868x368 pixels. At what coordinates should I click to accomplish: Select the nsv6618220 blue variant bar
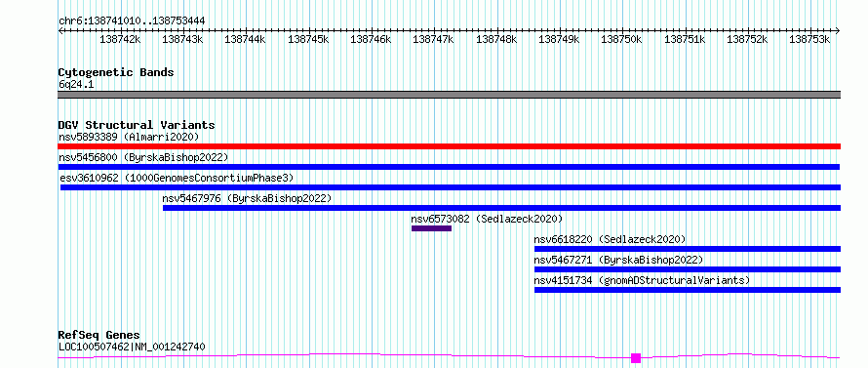pyautogui.click(x=688, y=249)
